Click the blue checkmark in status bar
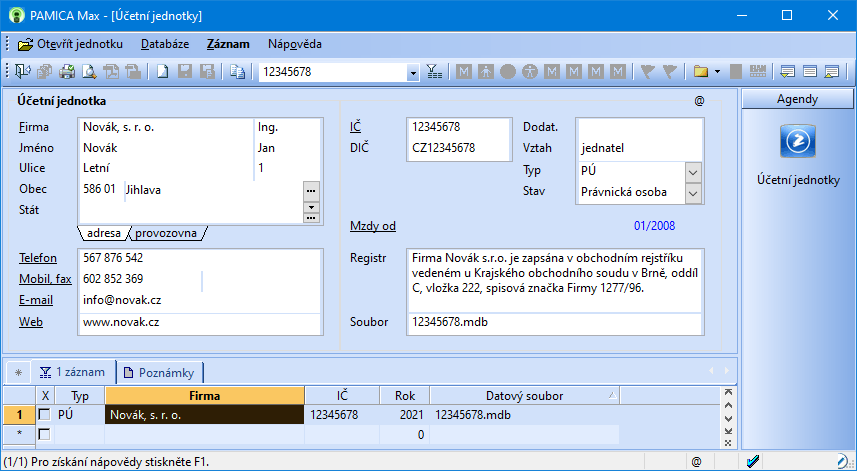Image resolution: width=857 pixels, height=471 pixels. pos(753,462)
